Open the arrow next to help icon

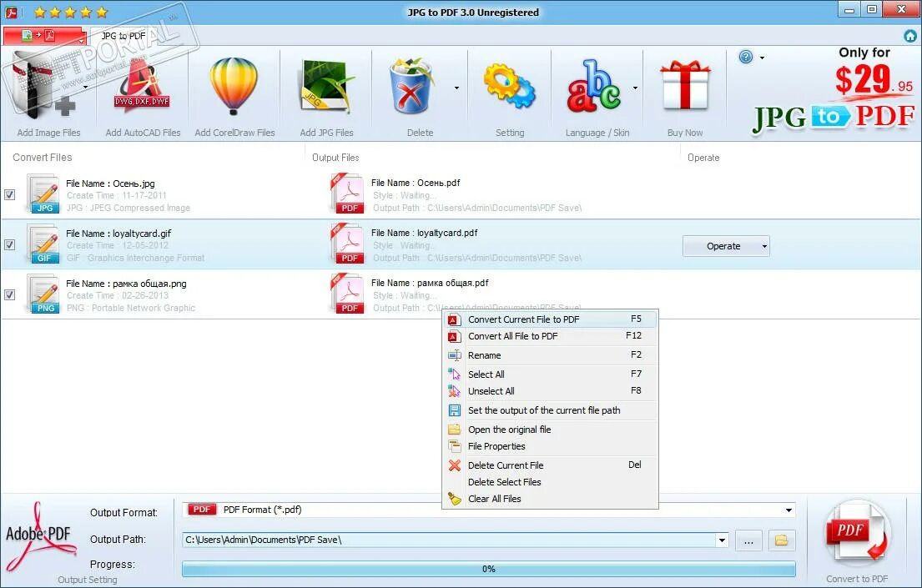coord(762,58)
